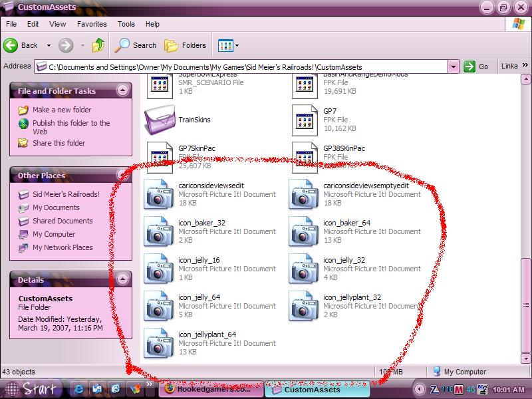Open the Tools menu

click(126, 24)
